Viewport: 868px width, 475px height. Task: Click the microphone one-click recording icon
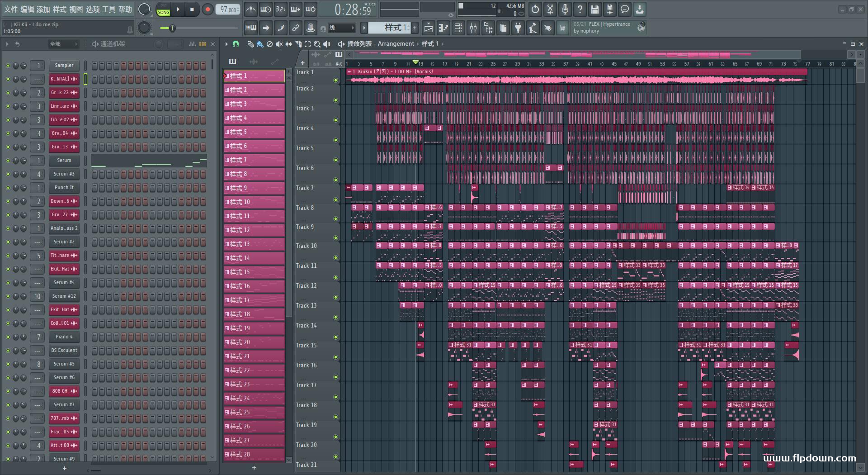point(565,9)
